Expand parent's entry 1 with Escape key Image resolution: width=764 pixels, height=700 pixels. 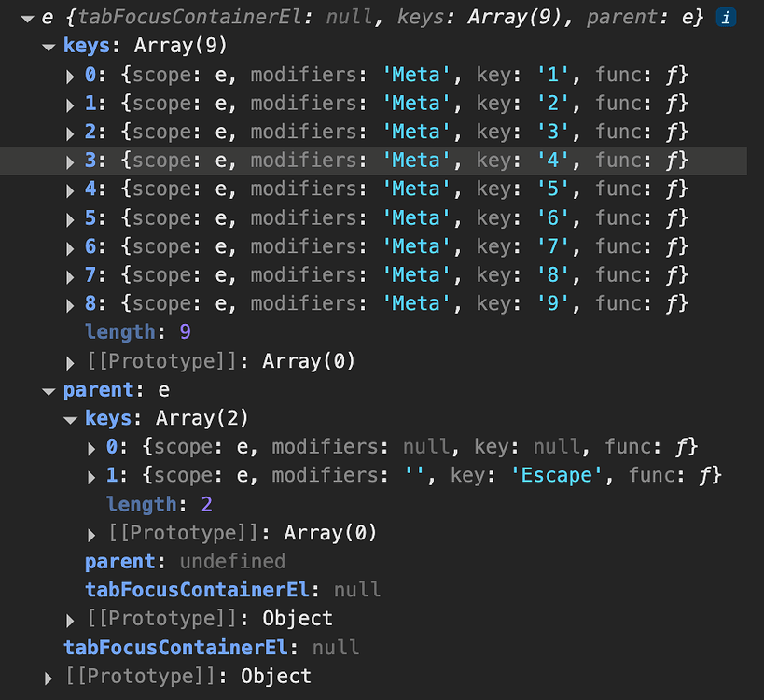click(90, 475)
